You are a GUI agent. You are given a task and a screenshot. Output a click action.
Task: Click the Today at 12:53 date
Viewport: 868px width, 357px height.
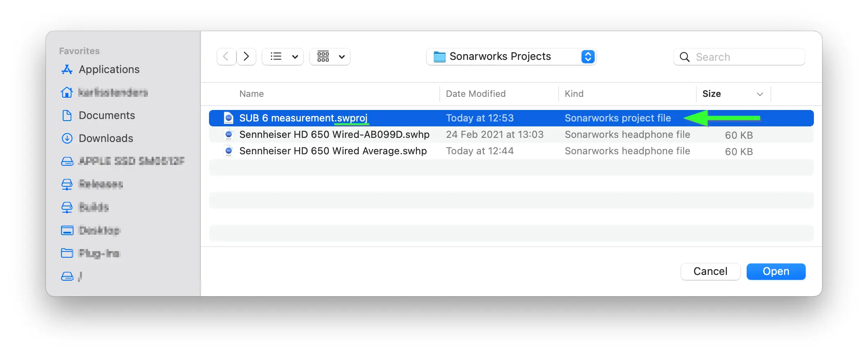[x=479, y=118]
